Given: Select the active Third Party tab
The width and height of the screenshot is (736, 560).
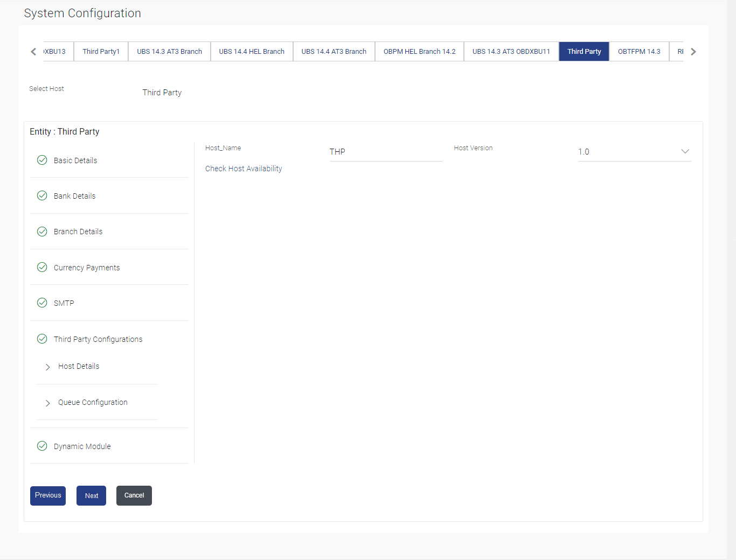Looking at the screenshot, I should 584,52.
